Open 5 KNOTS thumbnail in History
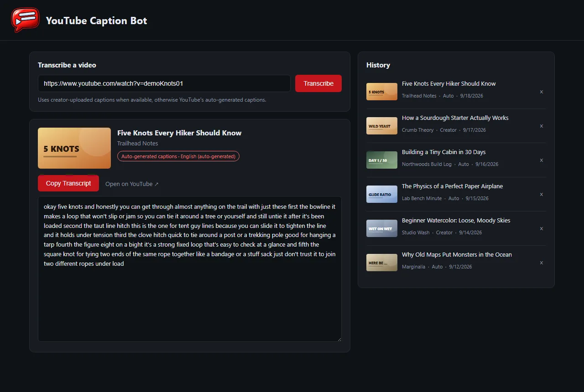584x392 pixels. tap(382, 92)
